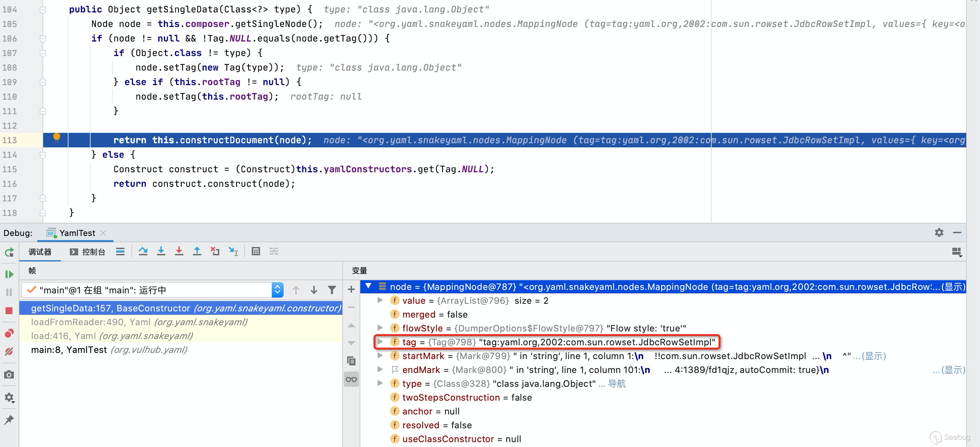Toggle the frames filter funnel icon
The image size is (980, 447).
point(332,290)
